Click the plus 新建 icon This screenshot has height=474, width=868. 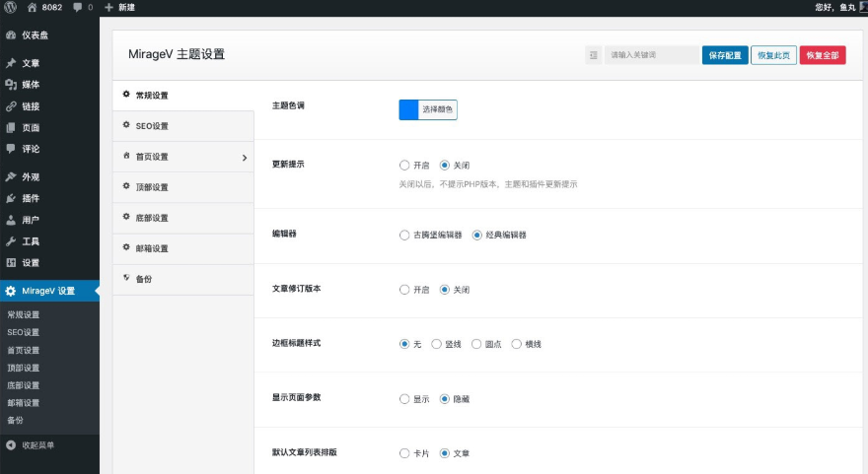click(x=108, y=7)
